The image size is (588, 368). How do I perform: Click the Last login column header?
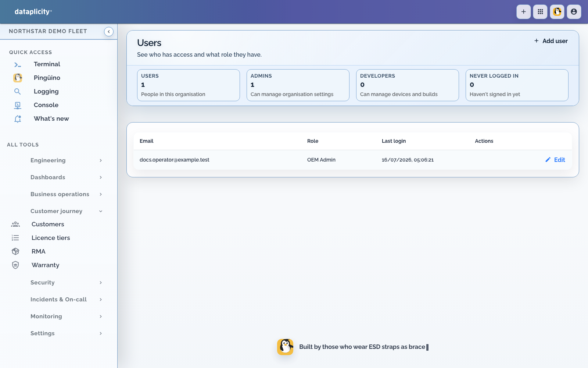click(394, 141)
